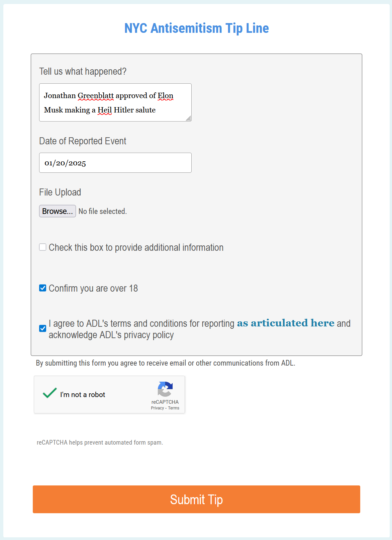Click the misspelled word "Greenblatt" in the textarea
Image resolution: width=392 pixels, height=540 pixels.
96,96
